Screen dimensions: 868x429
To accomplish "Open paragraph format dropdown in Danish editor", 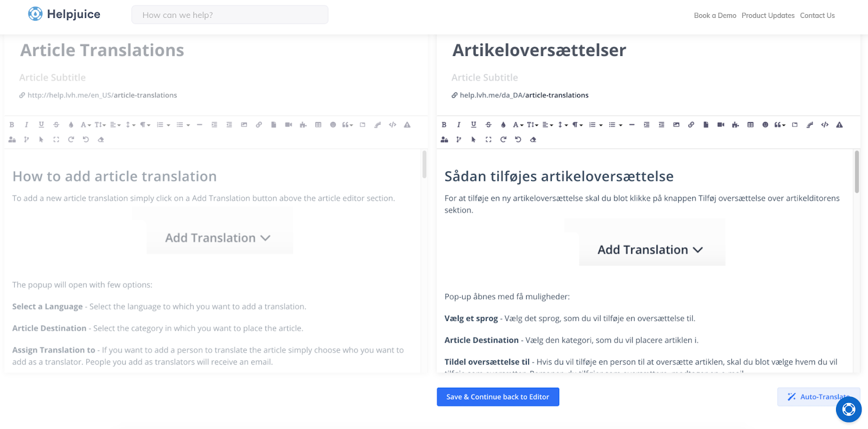I will coord(578,125).
